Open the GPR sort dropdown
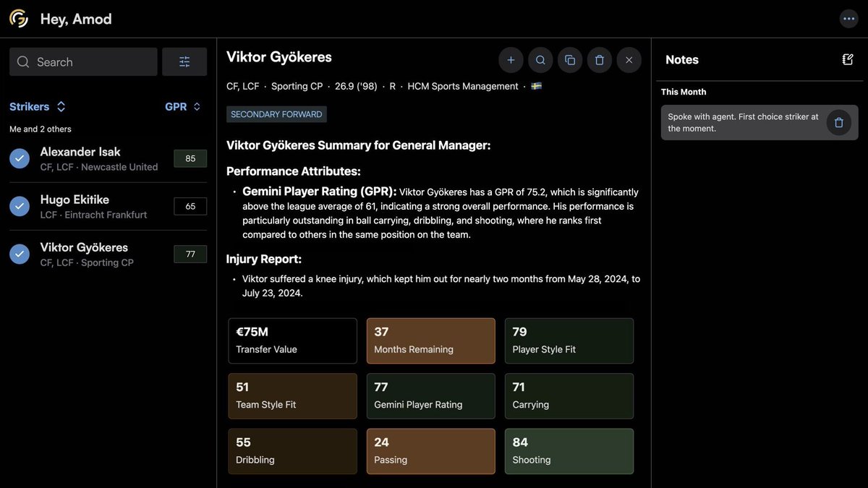868x488 pixels. (x=183, y=106)
